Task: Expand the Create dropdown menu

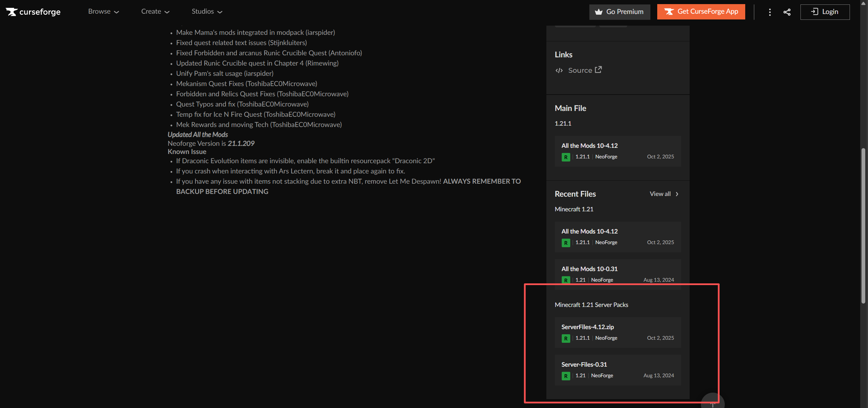Action: coord(155,12)
